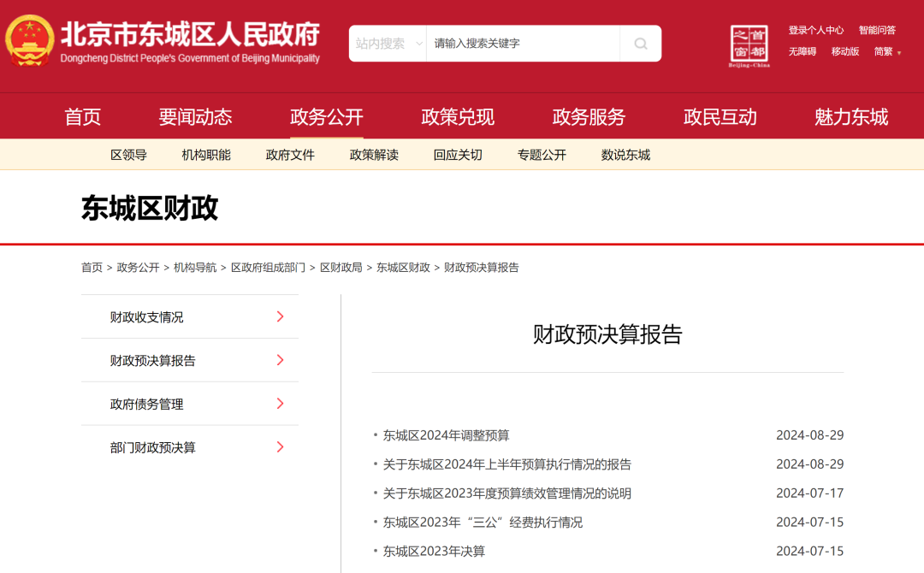Viewport: 924px width, 573px height.
Task: Open the 东城区2024年调整预算 article link
Action: 446,435
